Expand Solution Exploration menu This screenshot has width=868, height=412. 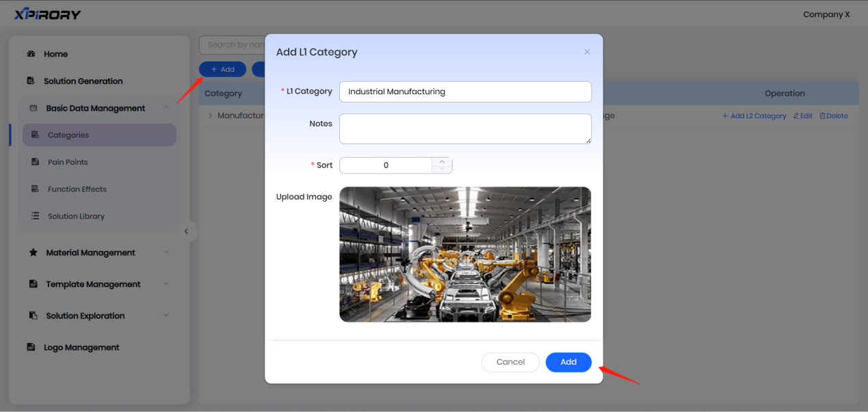tap(166, 315)
